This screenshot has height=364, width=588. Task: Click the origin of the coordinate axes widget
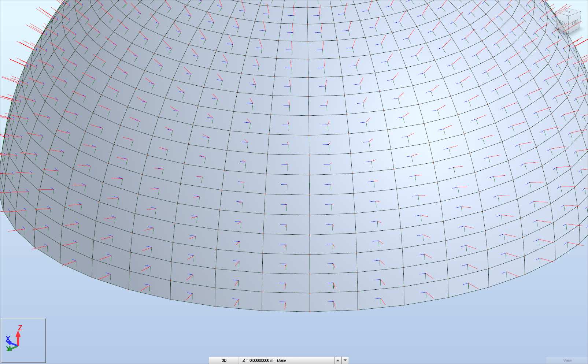(17, 346)
